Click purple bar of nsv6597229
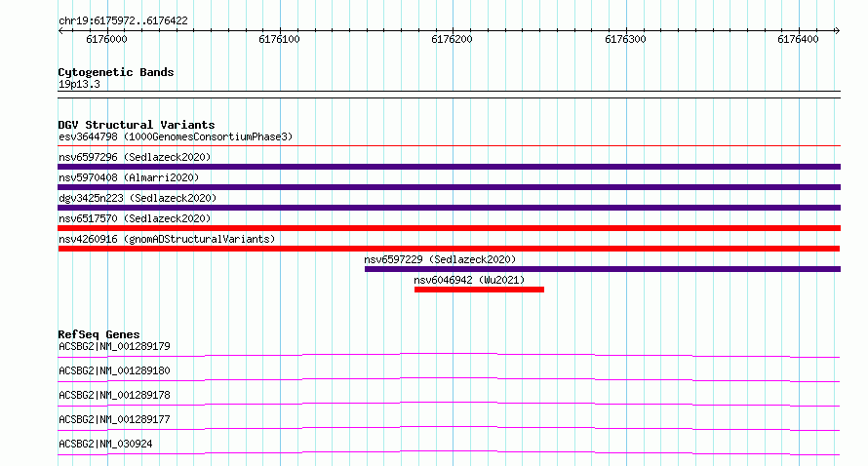The width and height of the screenshot is (868, 466). point(603,269)
